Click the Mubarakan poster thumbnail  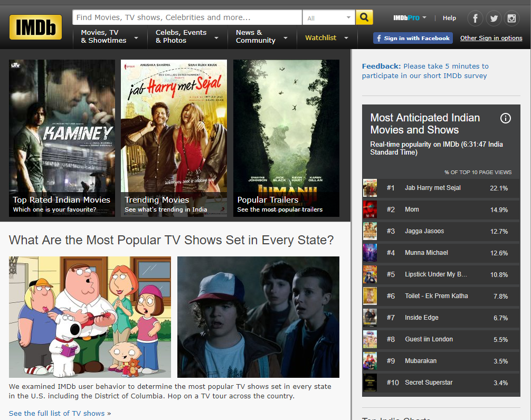(x=370, y=361)
